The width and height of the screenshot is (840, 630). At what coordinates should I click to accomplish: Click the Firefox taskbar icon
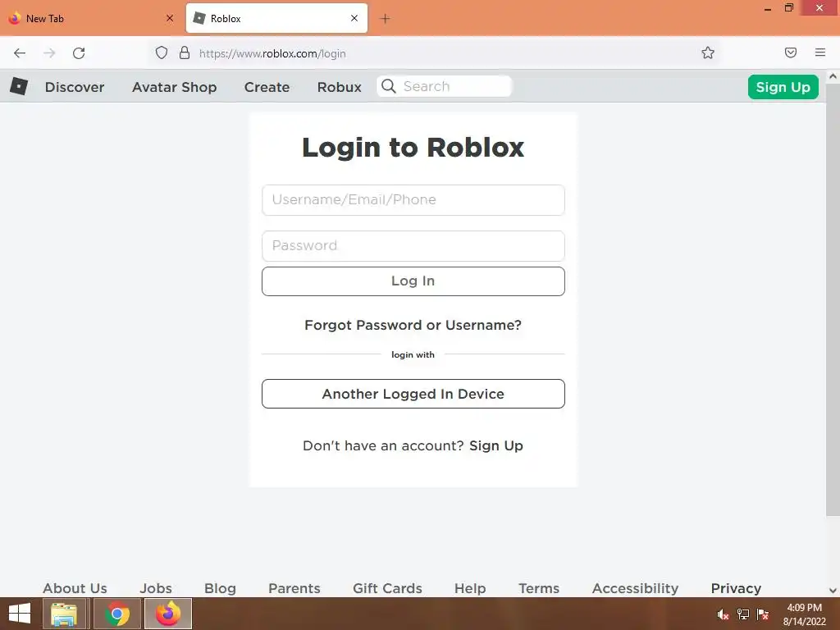168,614
